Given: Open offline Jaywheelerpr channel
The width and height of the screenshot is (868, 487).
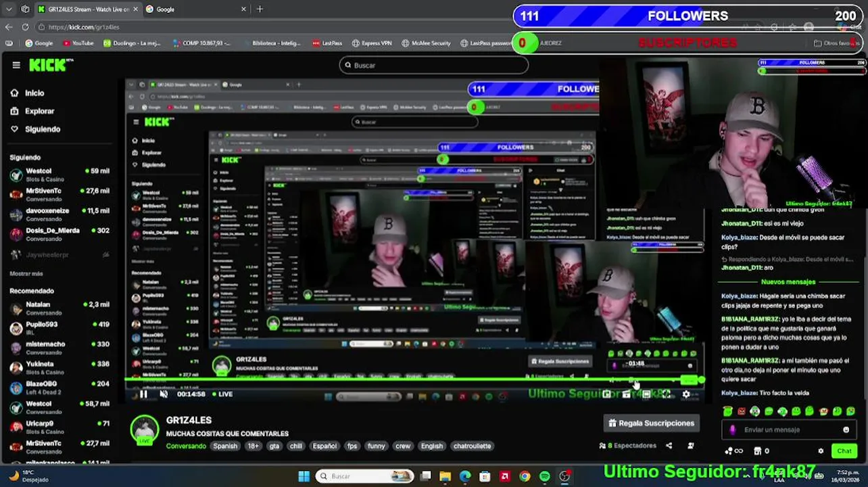Looking at the screenshot, I should 59,255.
